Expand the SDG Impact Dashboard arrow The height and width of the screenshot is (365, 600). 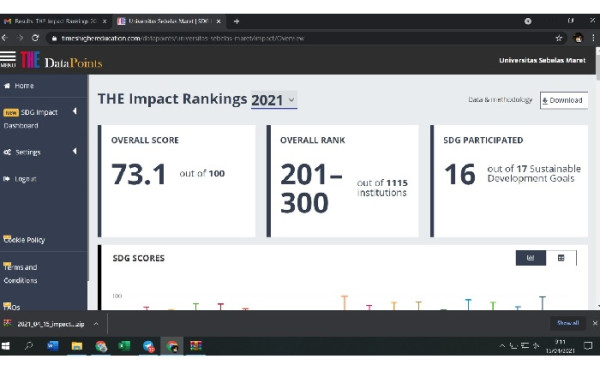click(75, 111)
